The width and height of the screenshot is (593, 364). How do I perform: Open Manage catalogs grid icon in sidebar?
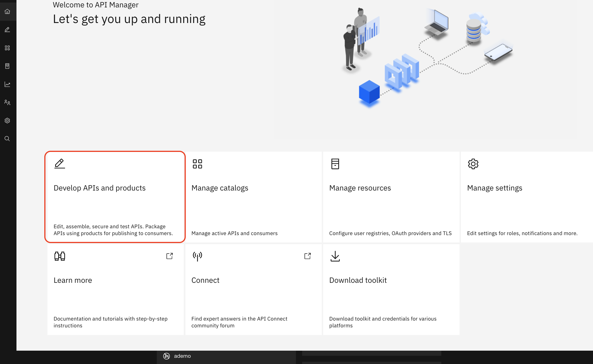(7, 48)
